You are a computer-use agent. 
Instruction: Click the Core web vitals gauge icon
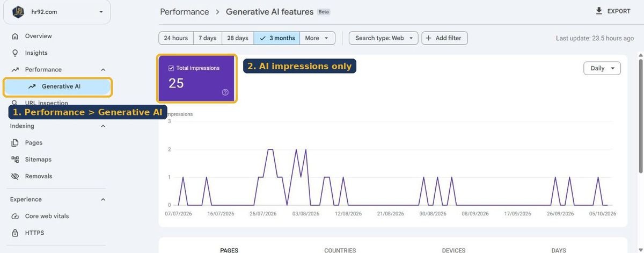point(15,216)
